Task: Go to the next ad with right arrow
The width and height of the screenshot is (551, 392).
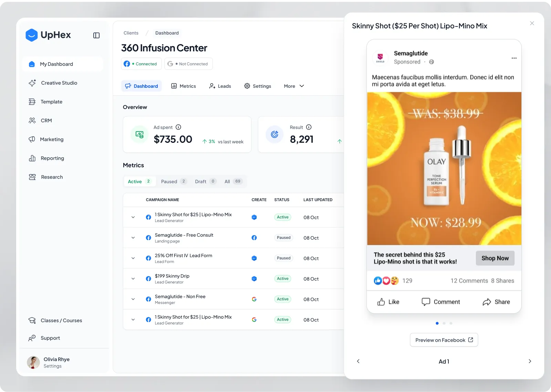Action: (530, 361)
